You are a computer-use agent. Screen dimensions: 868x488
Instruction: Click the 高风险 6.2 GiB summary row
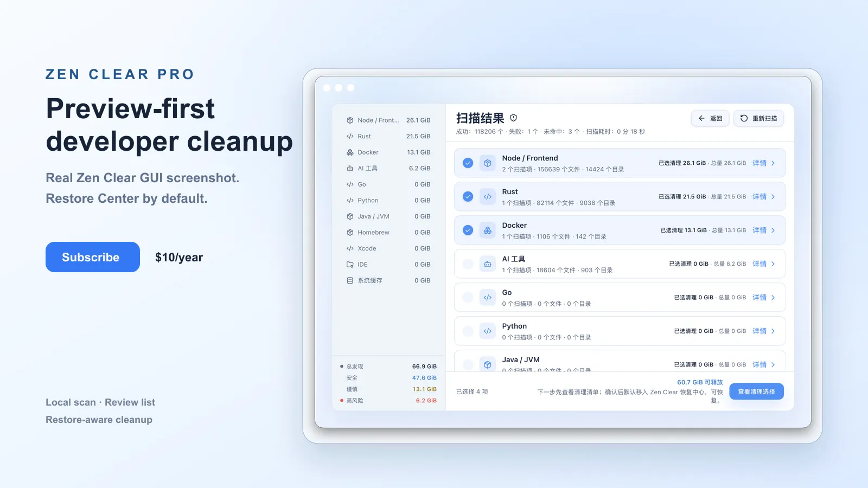[388, 401]
